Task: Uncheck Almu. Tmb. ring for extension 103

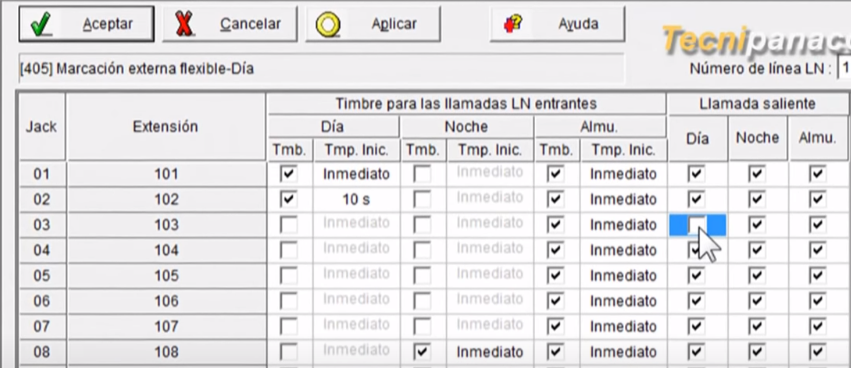Action: tap(556, 225)
